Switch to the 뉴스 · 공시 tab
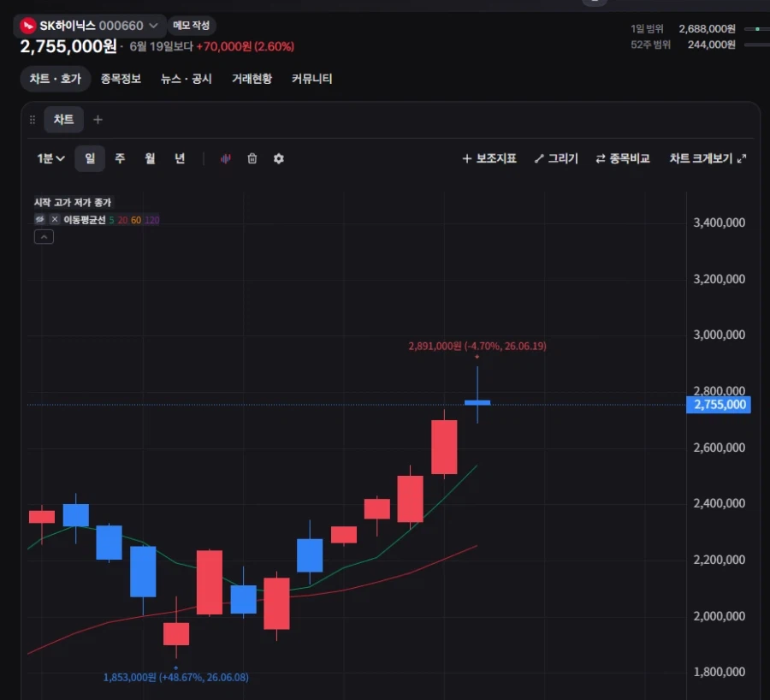Image resolution: width=770 pixels, height=700 pixels. (187, 79)
